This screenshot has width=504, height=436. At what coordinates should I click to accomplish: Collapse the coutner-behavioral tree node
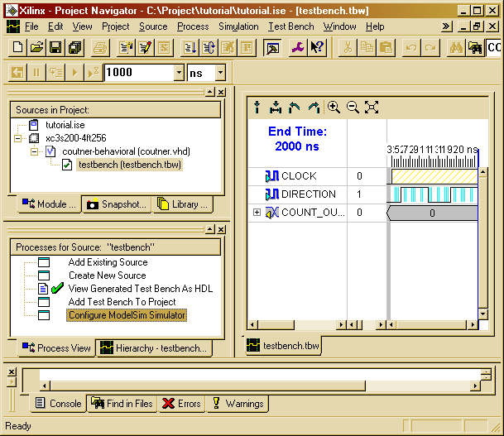click(x=35, y=151)
